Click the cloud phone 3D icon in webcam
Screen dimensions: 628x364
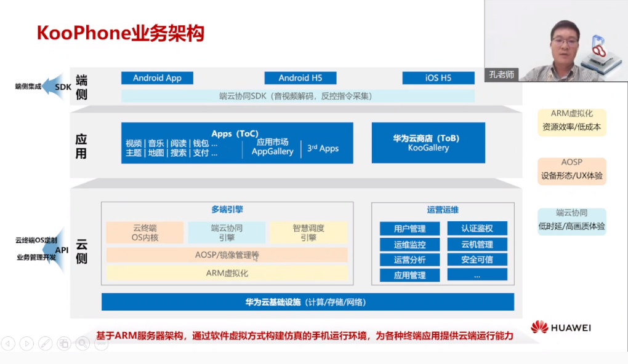(602, 56)
